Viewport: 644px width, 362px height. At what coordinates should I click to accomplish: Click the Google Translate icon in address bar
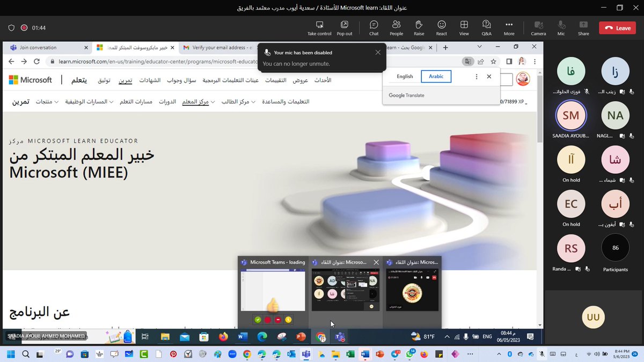(x=469, y=62)
